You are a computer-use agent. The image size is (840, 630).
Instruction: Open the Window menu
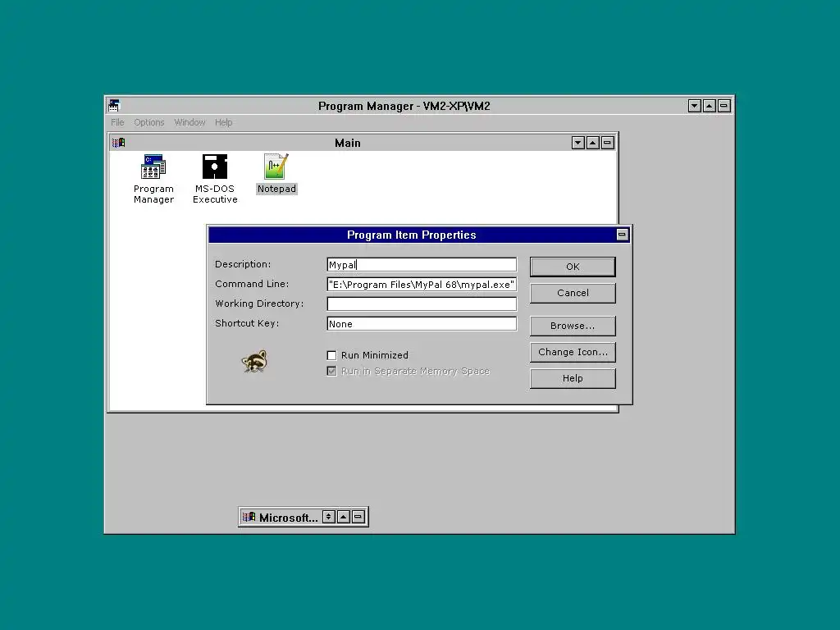pyautogui.click(x=189, y=122)
